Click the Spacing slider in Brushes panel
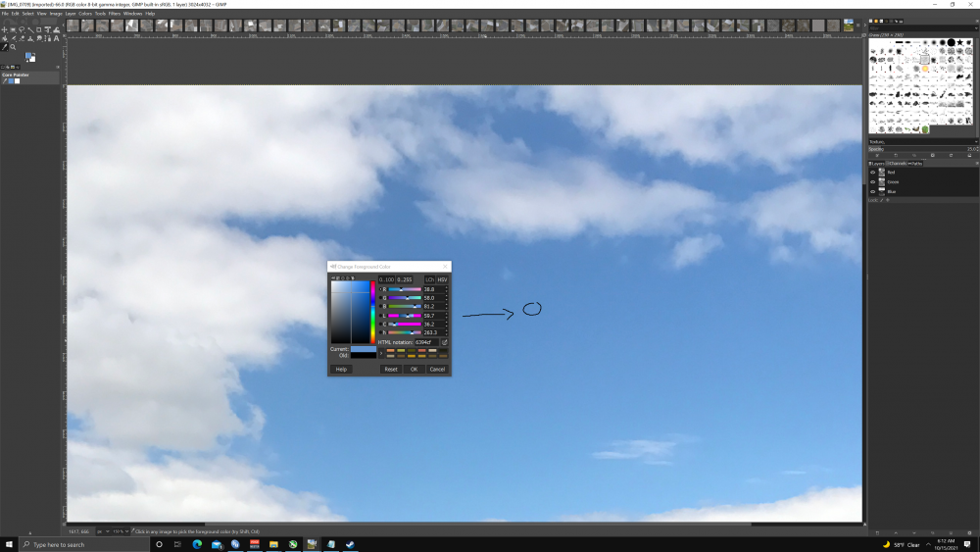This screenshot has height=552, width=980. point(923,149)
